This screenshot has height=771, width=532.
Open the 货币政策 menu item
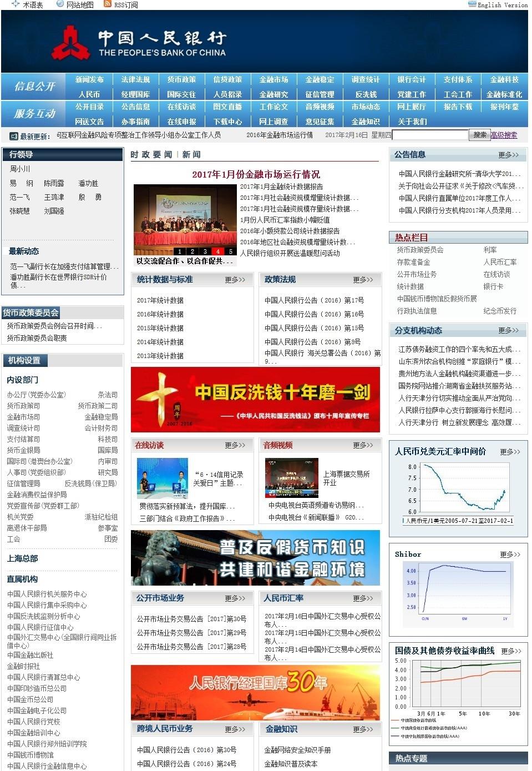[x=181, y=79]
